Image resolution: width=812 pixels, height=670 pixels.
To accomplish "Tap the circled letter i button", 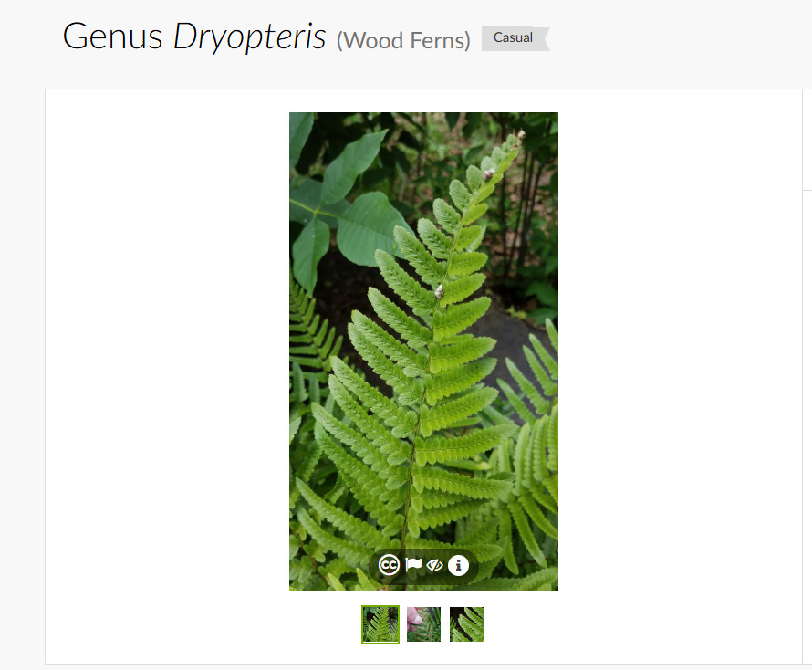I will [458, 565].
